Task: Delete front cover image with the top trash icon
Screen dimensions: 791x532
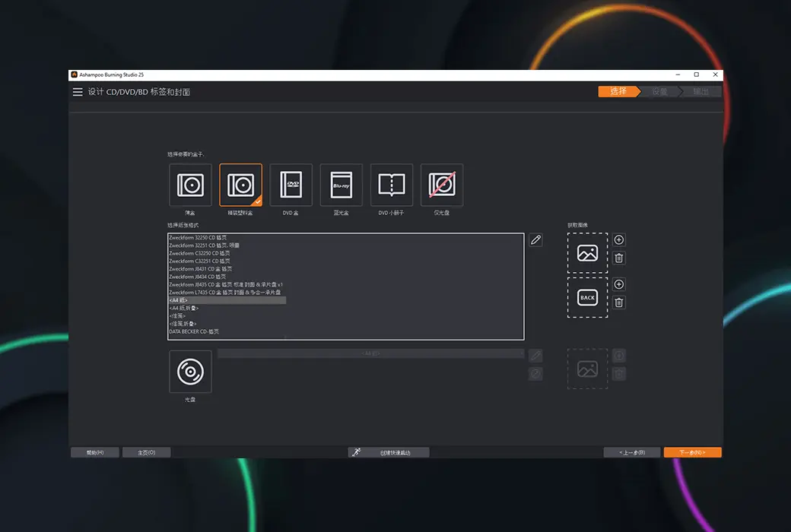Action: 619,258
